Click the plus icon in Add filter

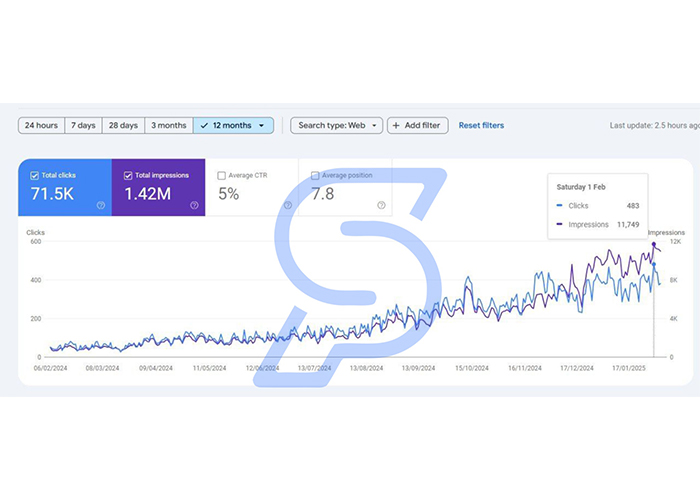point(396,125)
